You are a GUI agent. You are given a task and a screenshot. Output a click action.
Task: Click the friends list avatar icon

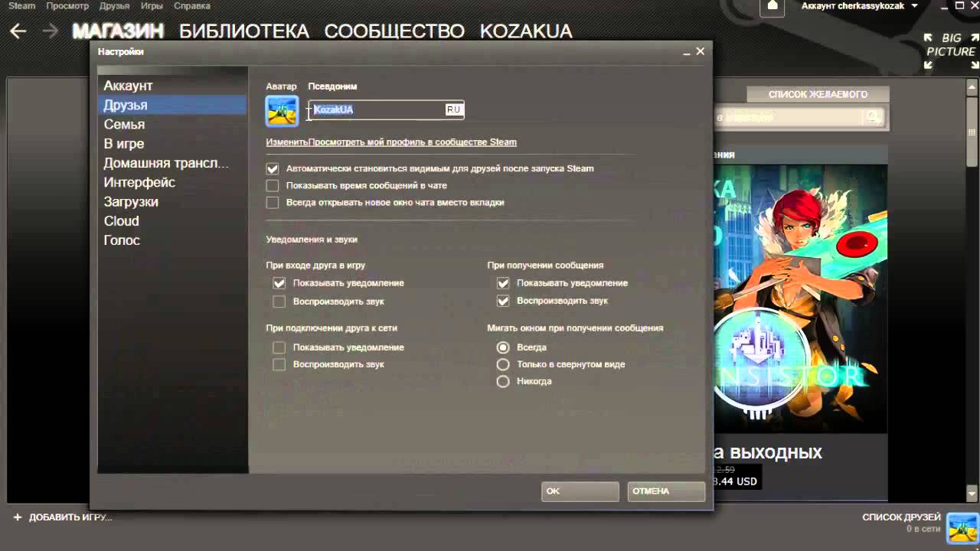(x=962, y=528)
